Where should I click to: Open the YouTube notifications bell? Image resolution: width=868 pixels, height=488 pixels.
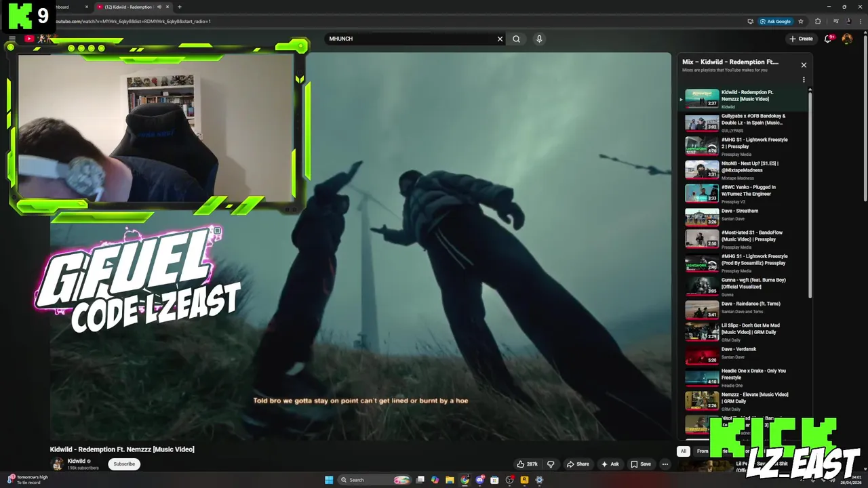click(x=828, y=39)
